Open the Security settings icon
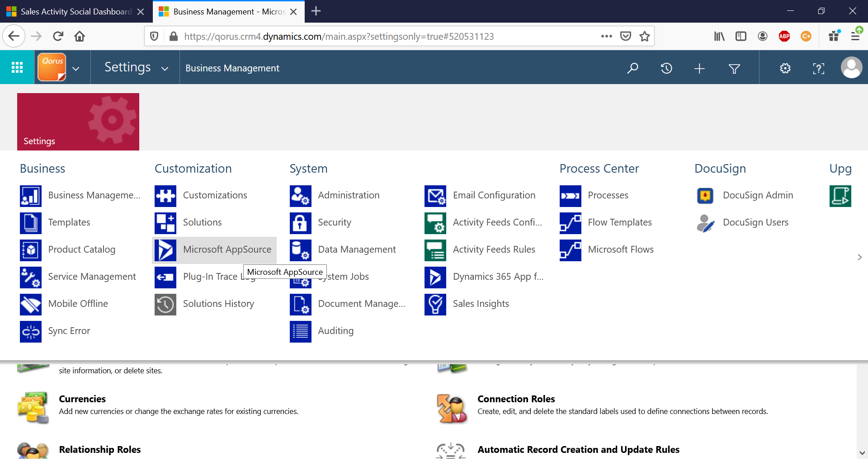The height and width of the screenshot is (461, 868). tap(300, 223)
